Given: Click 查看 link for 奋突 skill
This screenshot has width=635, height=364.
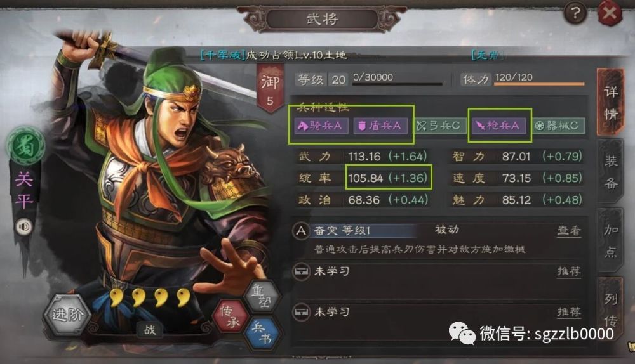Looking at the screenshot, I should [569, 231].
